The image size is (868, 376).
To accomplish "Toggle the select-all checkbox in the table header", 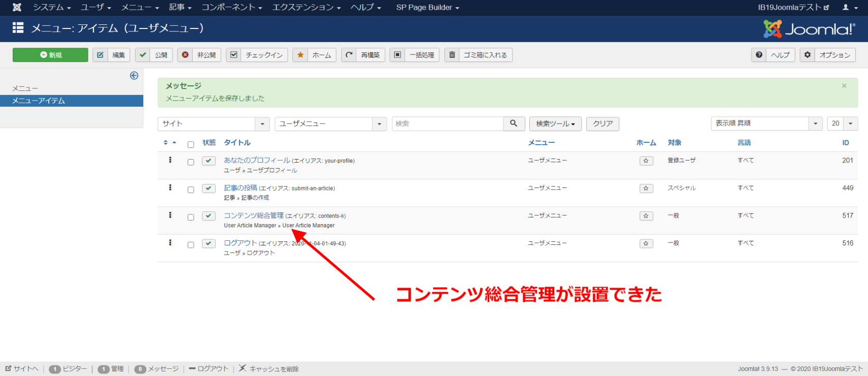I will pos(191,144).
